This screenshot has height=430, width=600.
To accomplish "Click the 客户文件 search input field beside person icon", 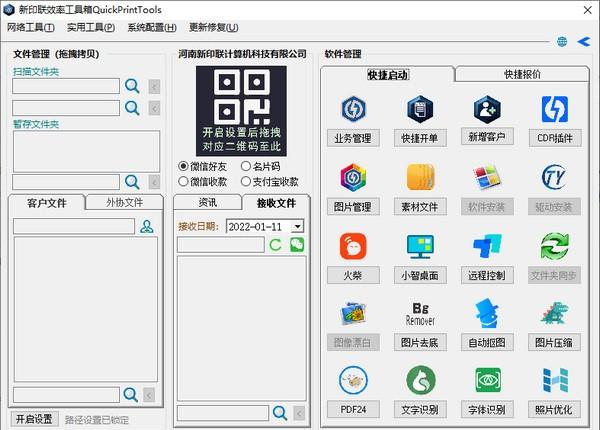I will pos(74,226).
